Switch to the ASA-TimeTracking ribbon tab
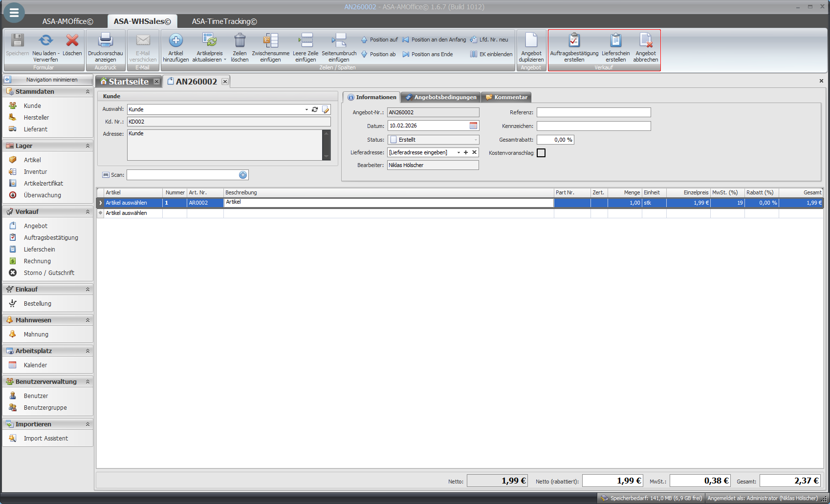This screenshot has height=504, width=830. click(x=224, y=21)
